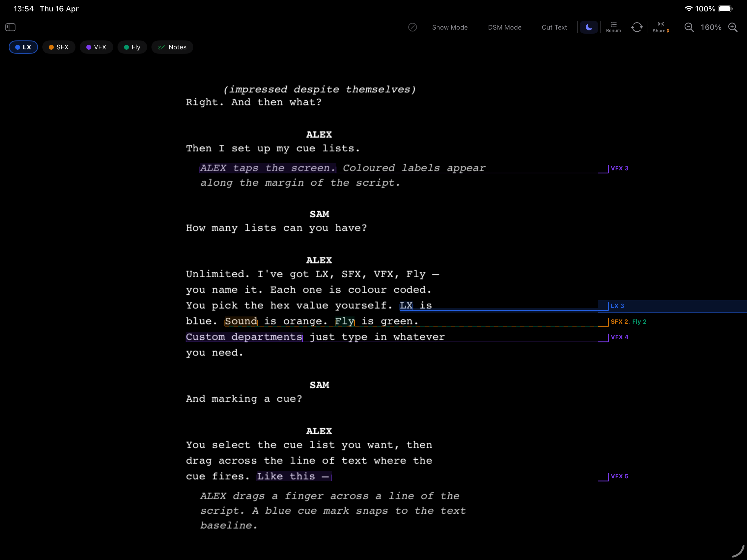Zoom in with the plus magnifier
This screenshot has height=560, width=747.
point(733,27)
